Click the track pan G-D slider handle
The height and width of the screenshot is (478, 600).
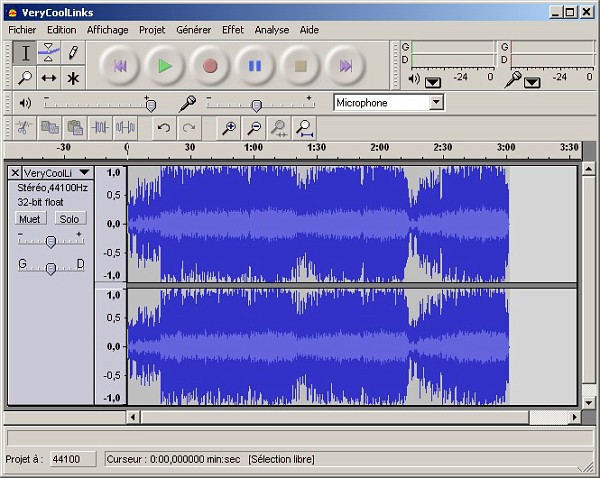[x=51, y=269]
